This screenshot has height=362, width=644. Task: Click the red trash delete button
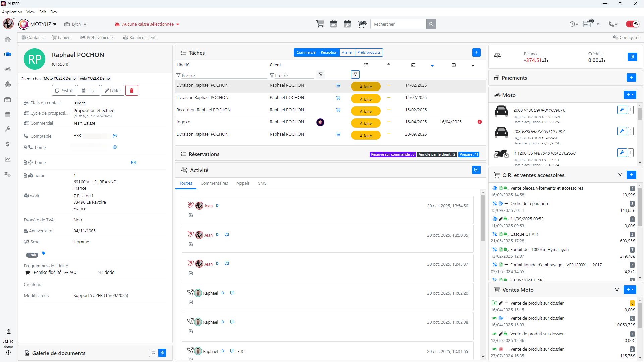(x=132, y=90)
